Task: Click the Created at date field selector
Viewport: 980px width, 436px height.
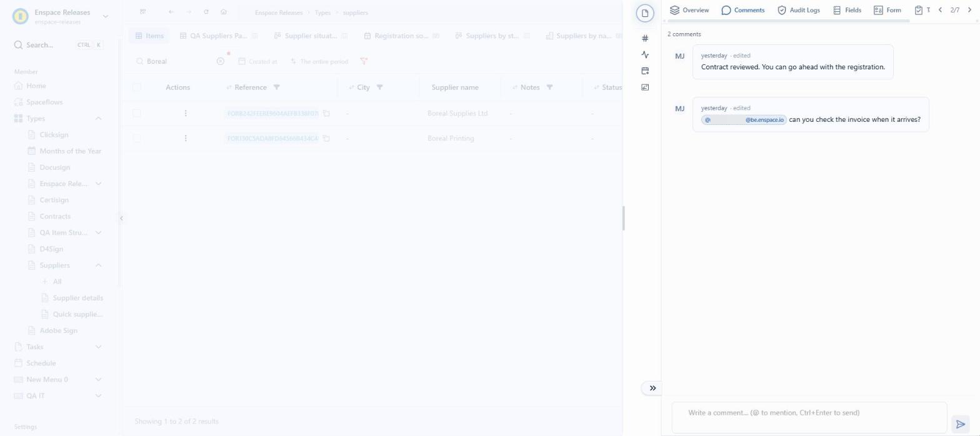Action: click(x=258, y=62)
